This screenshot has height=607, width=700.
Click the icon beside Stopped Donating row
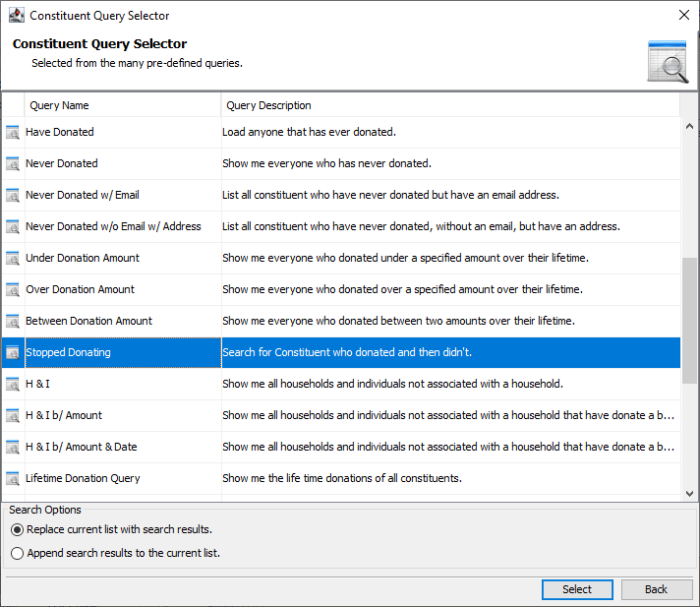point(13,353)
